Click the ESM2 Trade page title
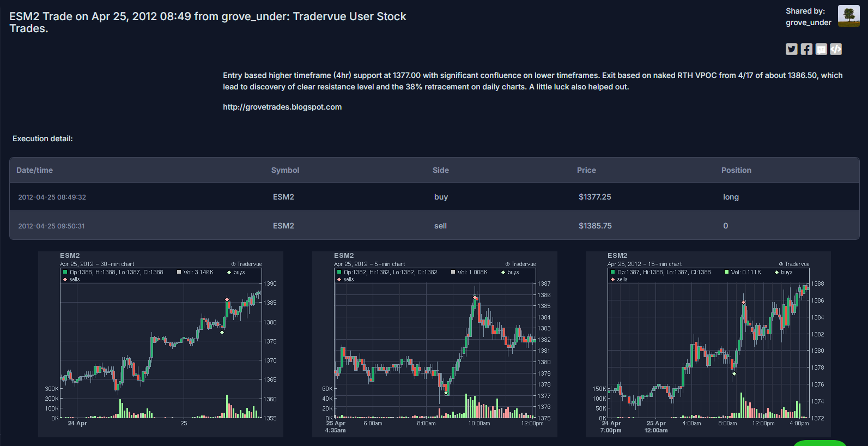The image size is (868, 446). tap(208, 22)
